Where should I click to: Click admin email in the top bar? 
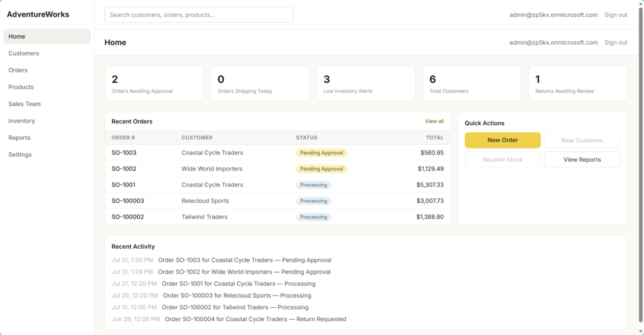point(553,14)
